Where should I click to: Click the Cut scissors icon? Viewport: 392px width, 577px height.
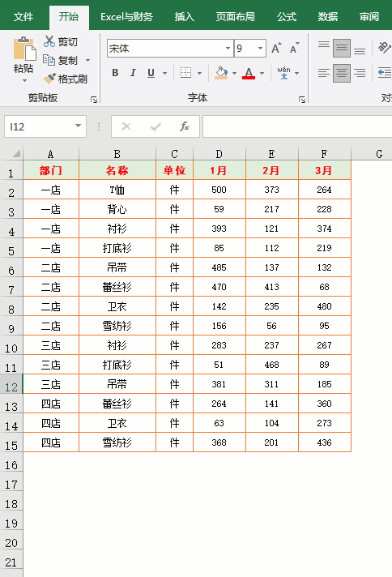[49, 41]
